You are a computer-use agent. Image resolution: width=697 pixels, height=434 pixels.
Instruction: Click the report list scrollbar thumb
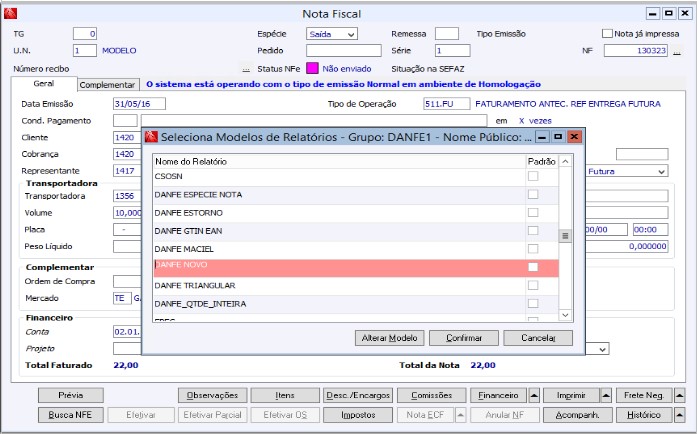(x=565, y=236)
